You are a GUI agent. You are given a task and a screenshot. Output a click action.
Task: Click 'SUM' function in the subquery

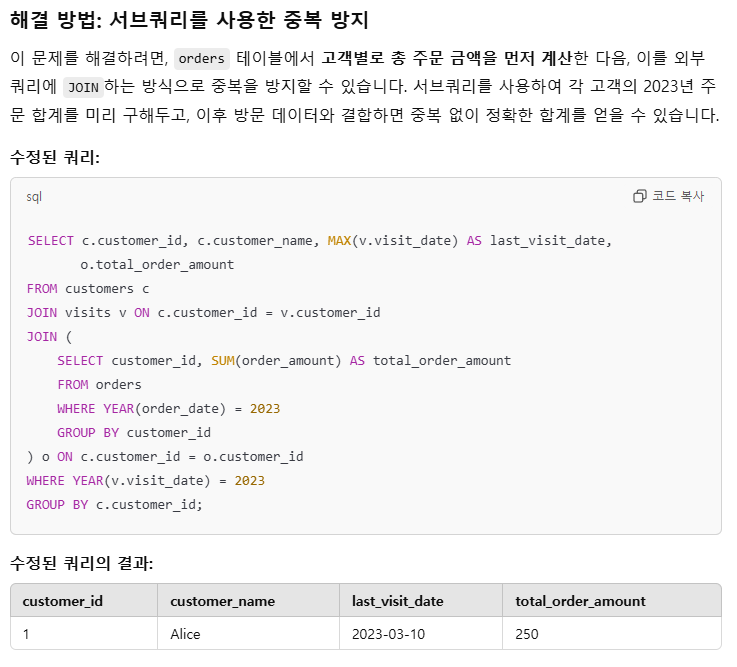[223, 361]
